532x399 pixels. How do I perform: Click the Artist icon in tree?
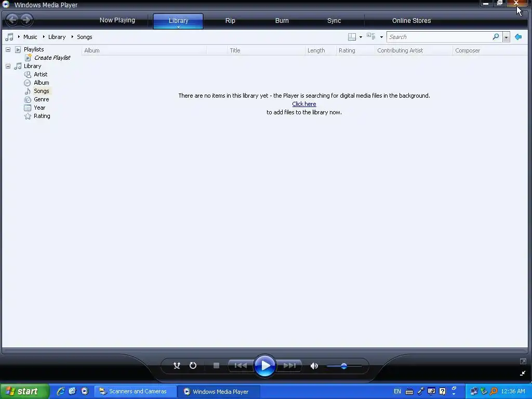[28, 74]
